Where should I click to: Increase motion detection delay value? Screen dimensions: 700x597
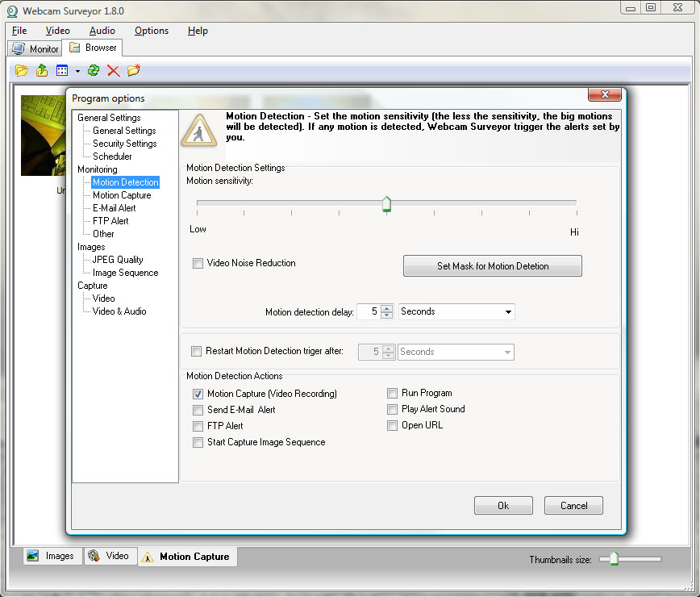click(387, 308)
